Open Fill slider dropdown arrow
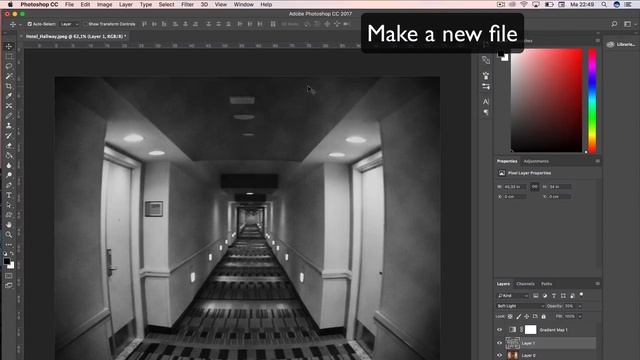Image resolution: width=640 pixels, height=360 pixels. click(x=580, y=316)
